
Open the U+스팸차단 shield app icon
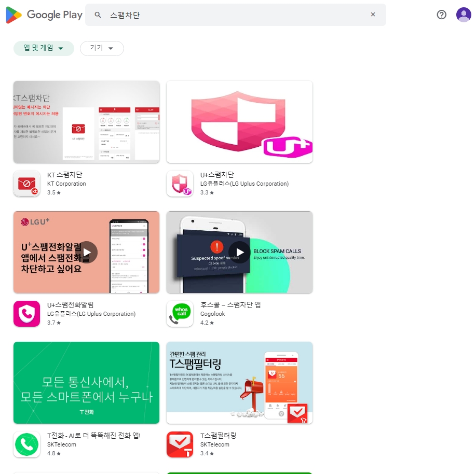click(180, 184)
